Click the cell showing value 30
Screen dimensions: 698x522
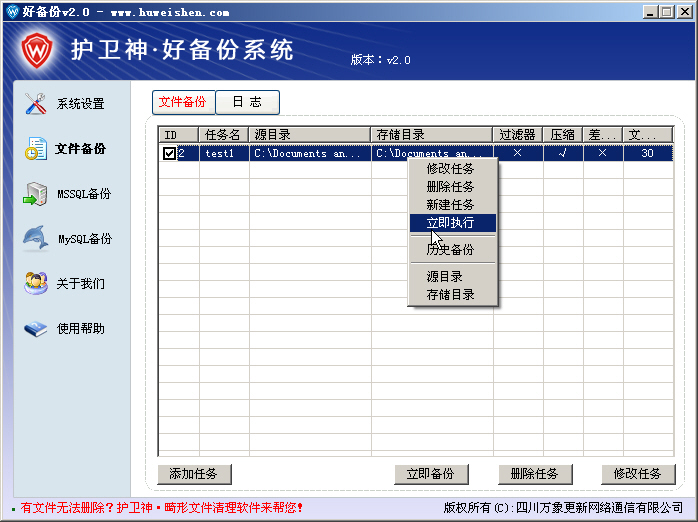pyautogui.click(x=648, y=154)
